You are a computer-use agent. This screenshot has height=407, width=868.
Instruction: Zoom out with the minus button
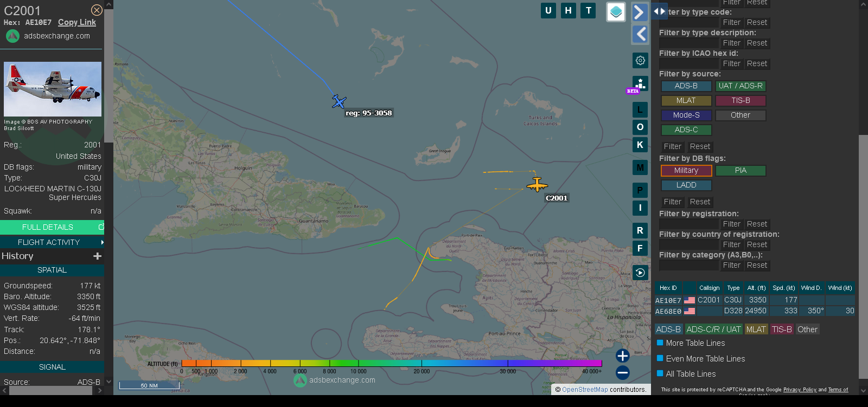[x=623, y=372]
